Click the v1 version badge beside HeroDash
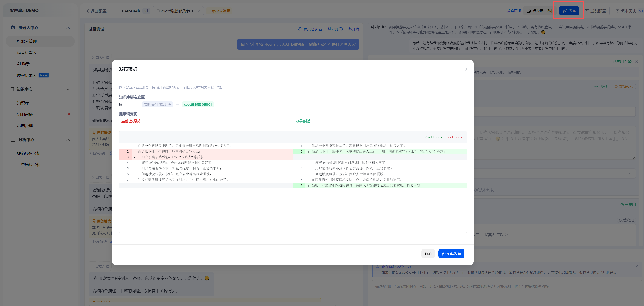The height and width of the screenshot is (306, 644). coord(146,11)
